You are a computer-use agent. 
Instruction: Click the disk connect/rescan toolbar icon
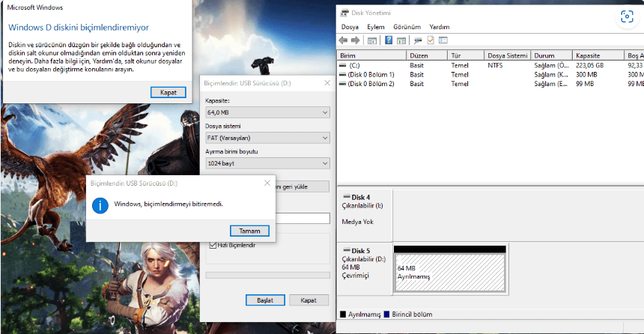[418, 40]
